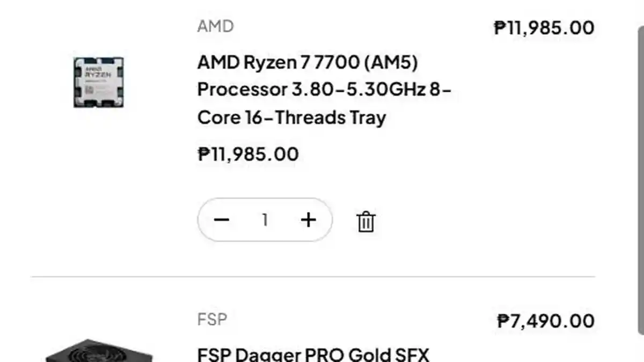Click the "(AM5)" socket text in title
This screenshot has height=362, width=644.
pyautogui.click(x=391, y=63)
